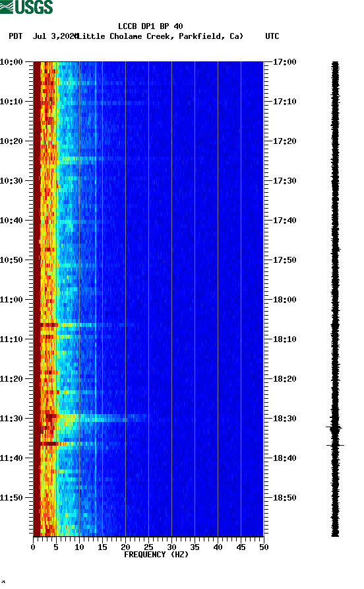Click the '45' frequency axis tick label
The image size is (364, 589).
pos(241,547)
